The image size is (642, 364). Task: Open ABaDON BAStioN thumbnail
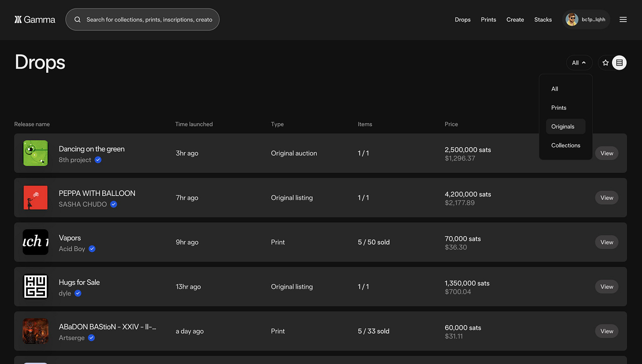point(35,331)
